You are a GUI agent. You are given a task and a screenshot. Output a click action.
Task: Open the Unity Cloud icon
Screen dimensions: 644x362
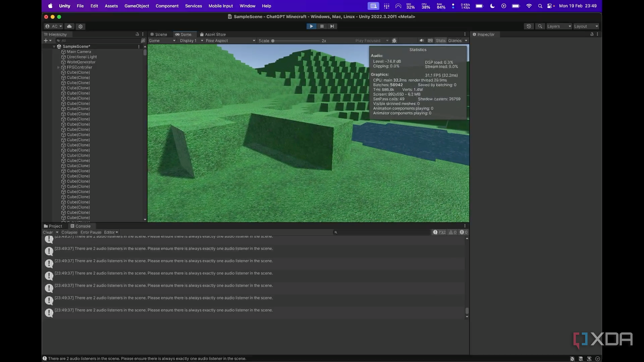pos(69,26)
